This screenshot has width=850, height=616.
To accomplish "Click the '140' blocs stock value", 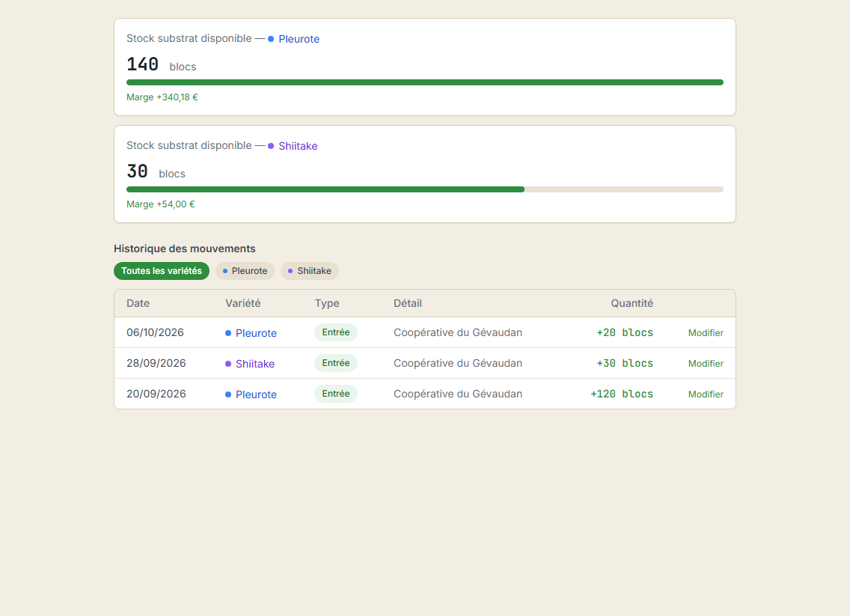I will 143,64.
